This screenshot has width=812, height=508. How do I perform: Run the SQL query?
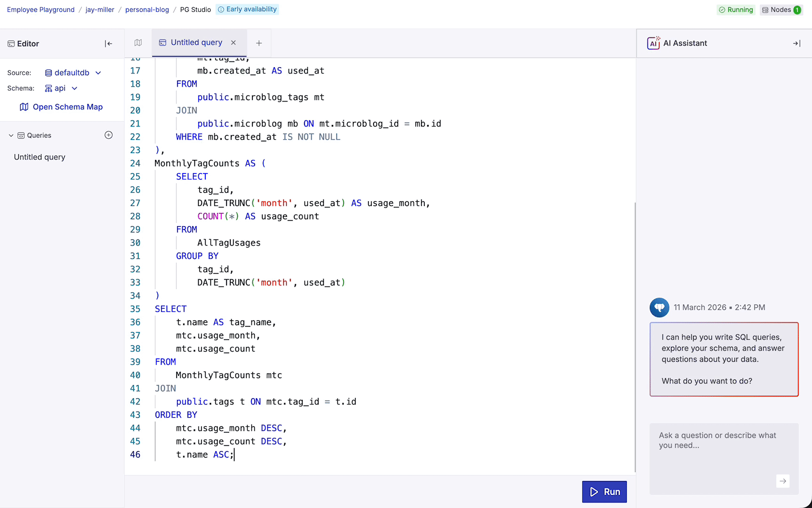(604, 492)
